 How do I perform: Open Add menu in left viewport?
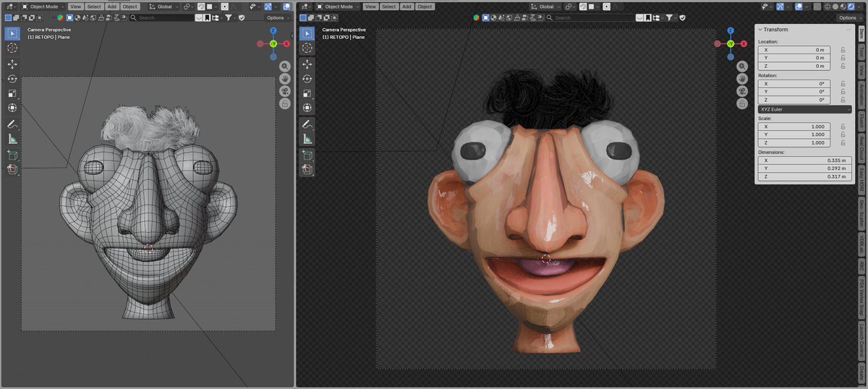(111, 7)
